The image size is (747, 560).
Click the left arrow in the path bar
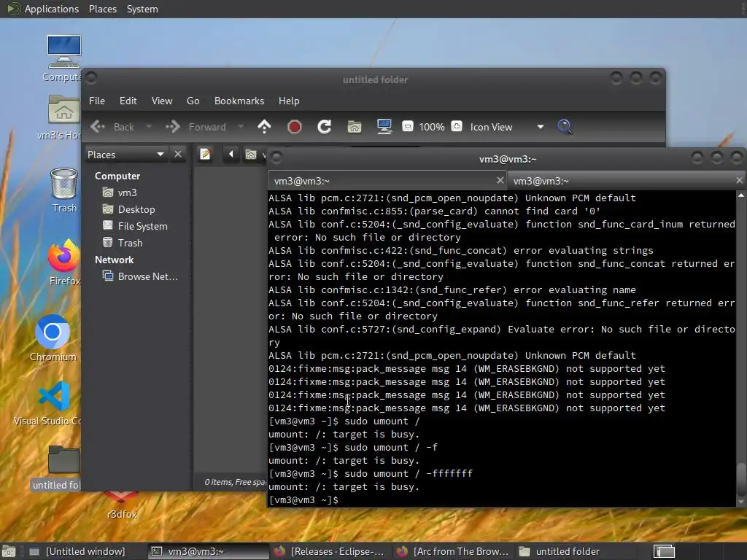coord(231,155)
